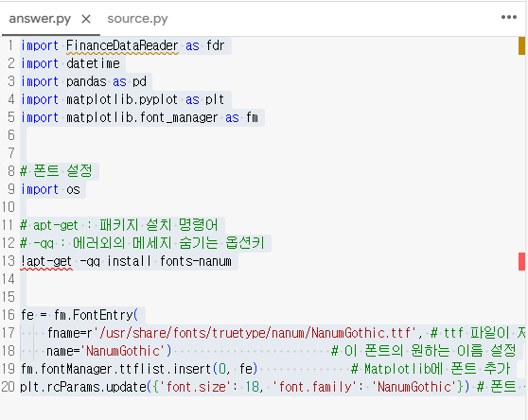Screen dimensions: 528x420
Task: Click 'plt.rcParams.update' on line 20
Action: [83, 387]
